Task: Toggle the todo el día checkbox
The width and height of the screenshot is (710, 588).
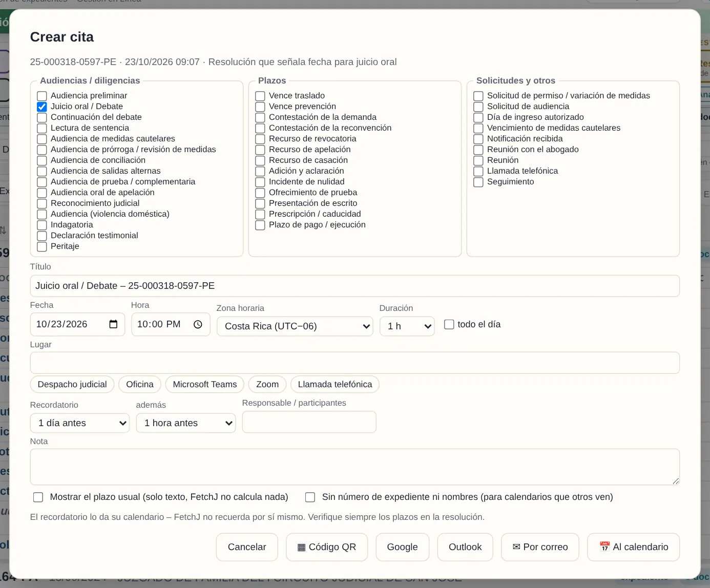Action: (449, 324)
